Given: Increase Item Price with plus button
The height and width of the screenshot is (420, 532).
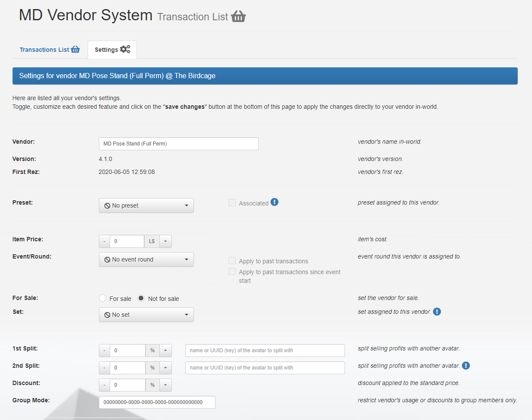Looking at the screenshot, I should (x=166, y=241).
